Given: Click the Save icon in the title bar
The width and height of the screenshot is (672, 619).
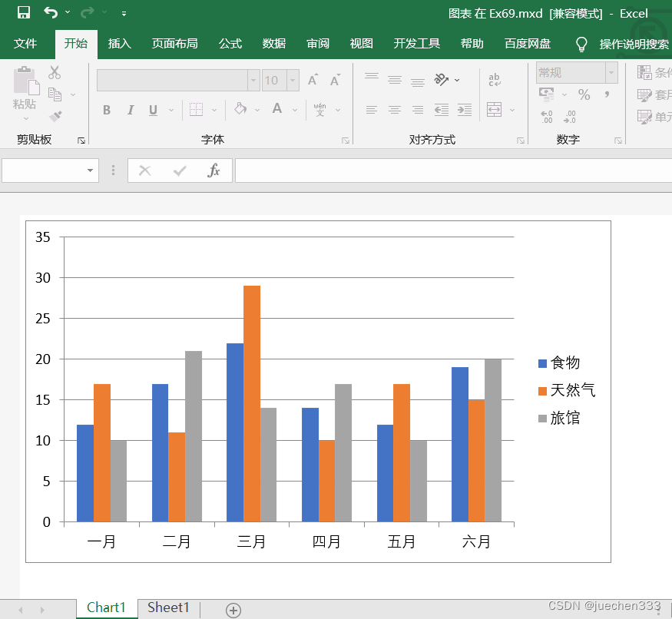Looking at the screenshot, I should (24, 13).
